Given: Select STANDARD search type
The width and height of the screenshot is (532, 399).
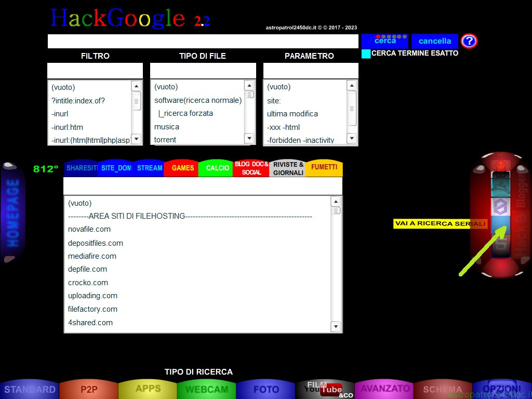Looking at the screenshot, I should click(30, 389).
